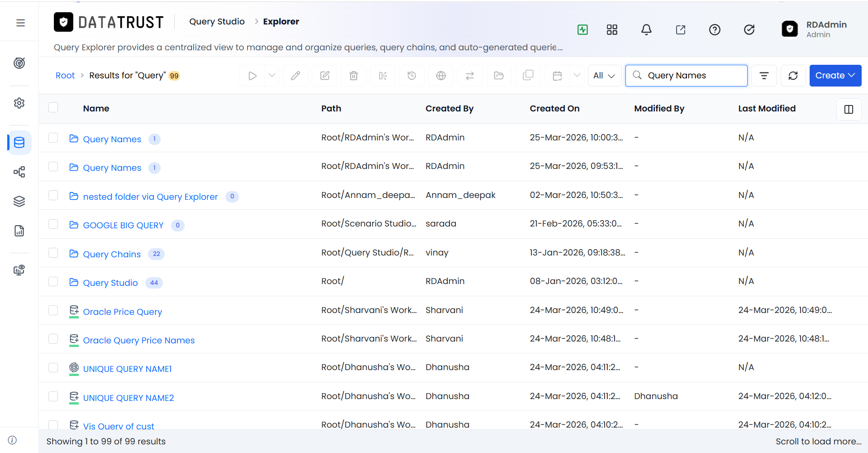Click the info icon at bottom left
The image size is (868, 453).
point(13,440)
